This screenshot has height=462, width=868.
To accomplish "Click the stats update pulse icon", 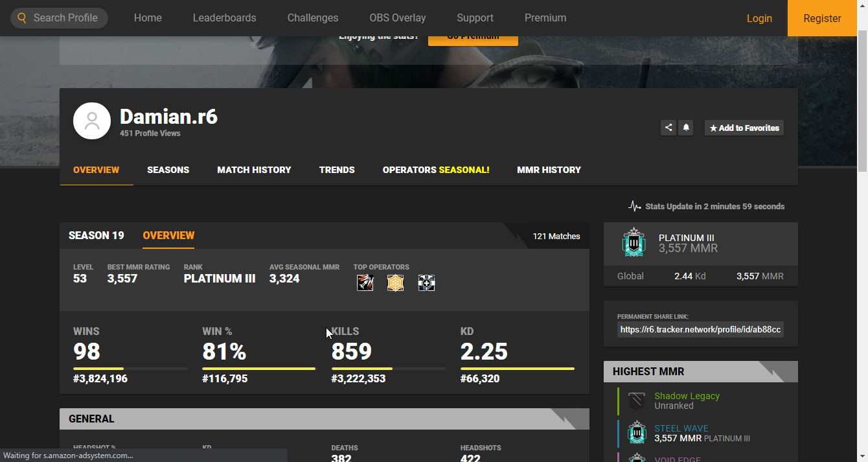I will pos(635,207).
